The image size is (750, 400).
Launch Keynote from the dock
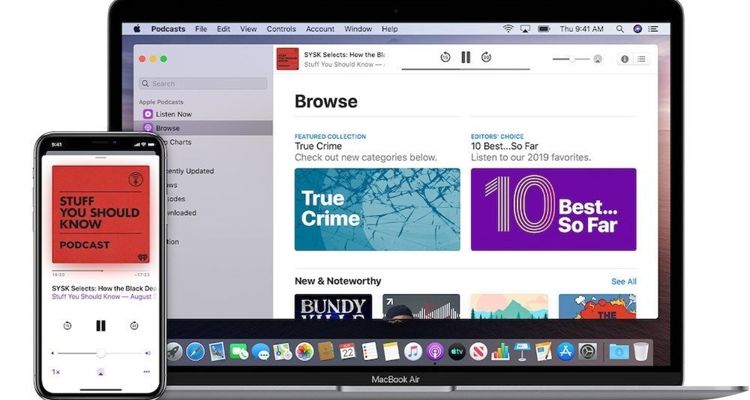522,352
